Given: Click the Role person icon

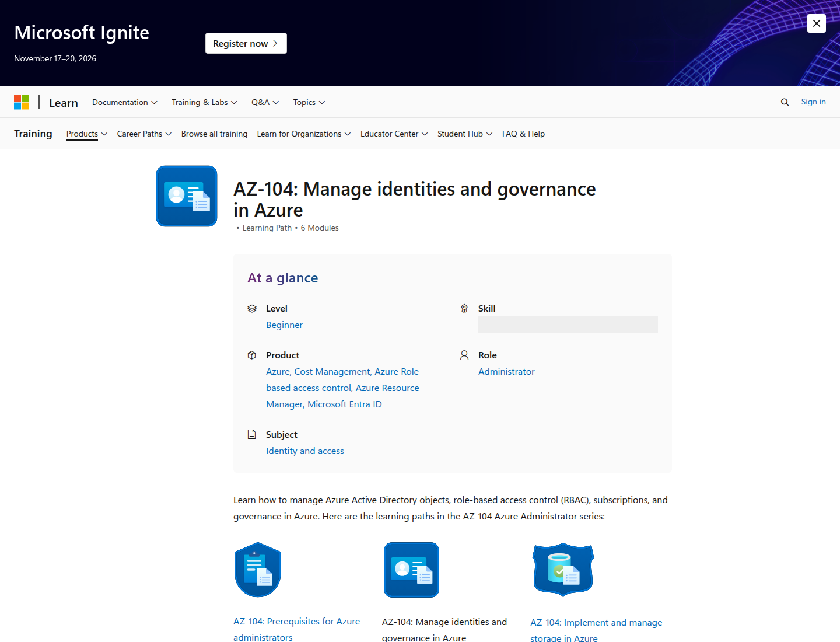Looking at the screenshot, I should (x=464, y=355).
